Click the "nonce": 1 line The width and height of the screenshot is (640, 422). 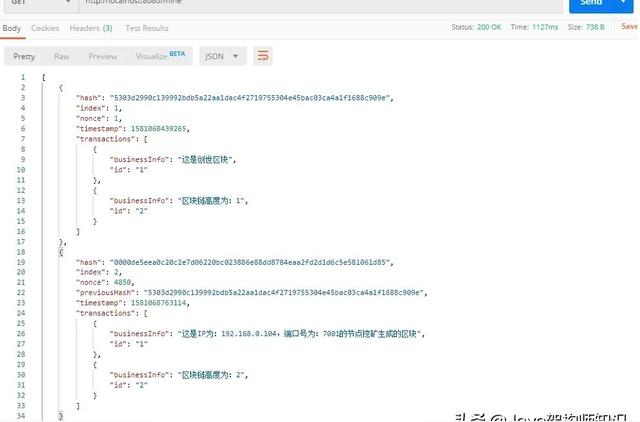tap(98, 118)
